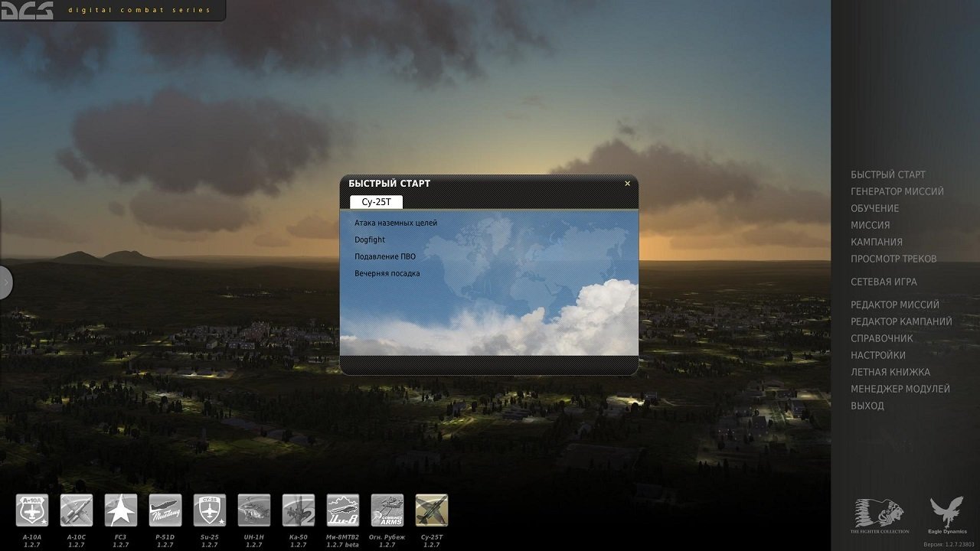Choose the P-51D Mustang module icon

(x=165, y=510)
